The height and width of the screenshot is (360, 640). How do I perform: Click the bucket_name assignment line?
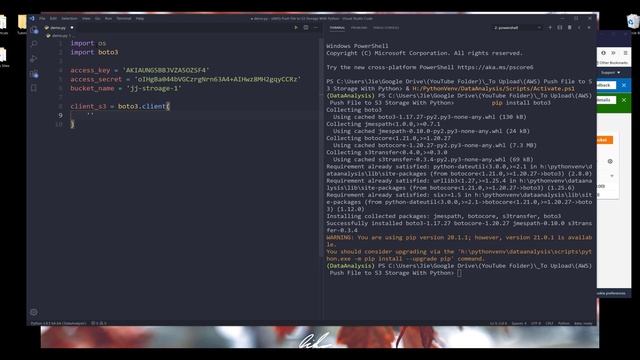point(126,88)
